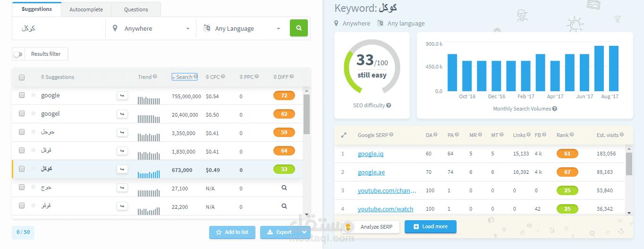
Task: Open the Export dropdown arrow
Action: 305,232
